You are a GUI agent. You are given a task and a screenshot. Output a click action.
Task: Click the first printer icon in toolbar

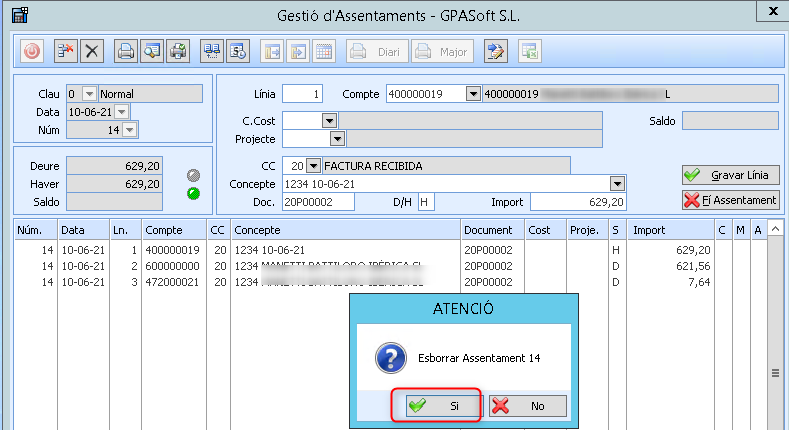point(126,50)
